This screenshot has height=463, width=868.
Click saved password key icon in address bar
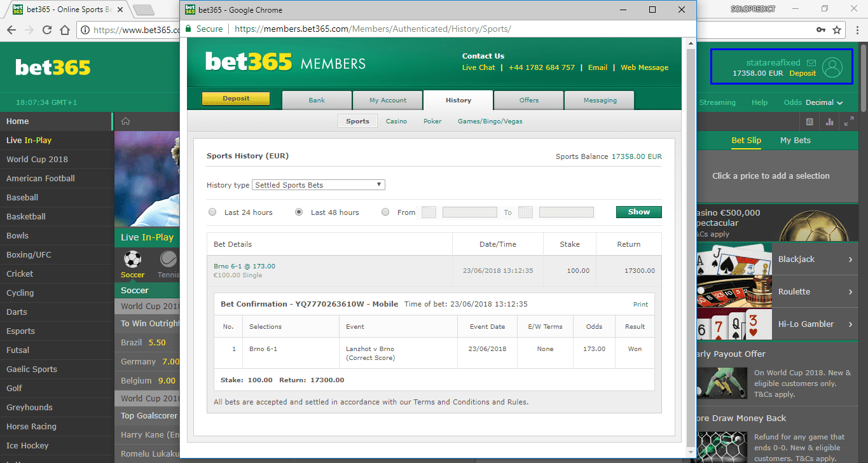(x=822, y=30)
